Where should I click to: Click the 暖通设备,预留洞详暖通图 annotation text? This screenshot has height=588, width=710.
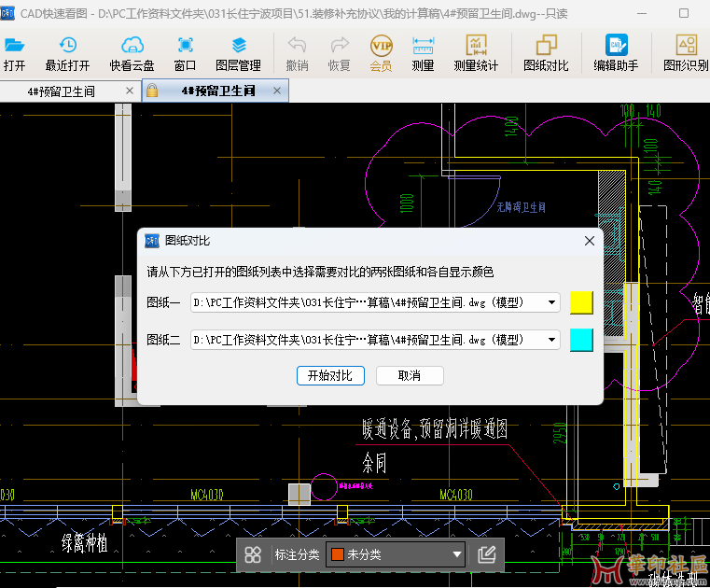coord(434,429)
